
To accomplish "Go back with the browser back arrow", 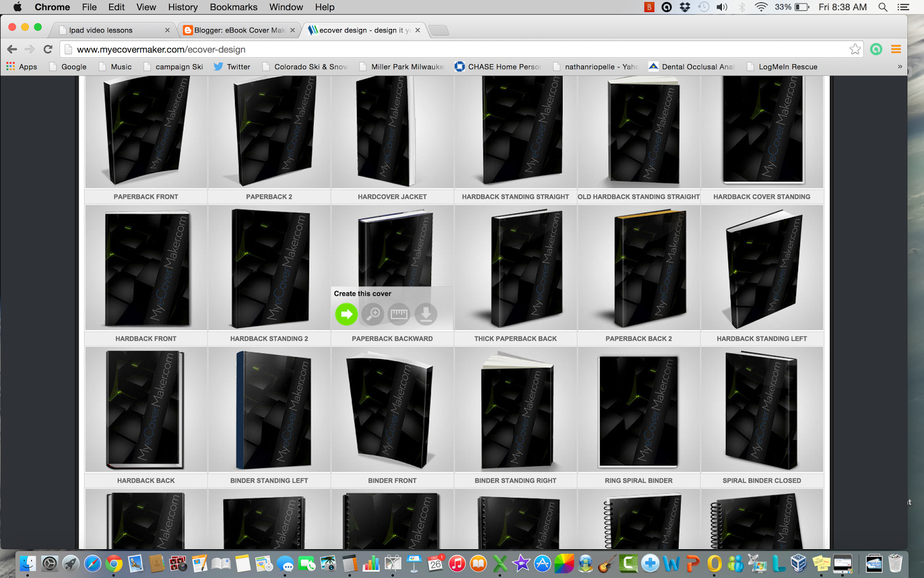I will tap(12, 49).
